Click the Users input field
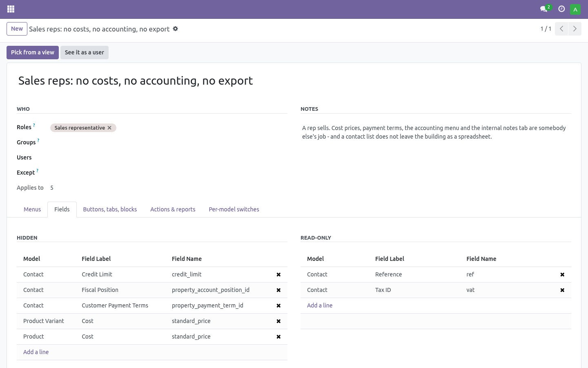The image size is (588, 368). click(169, 158)
